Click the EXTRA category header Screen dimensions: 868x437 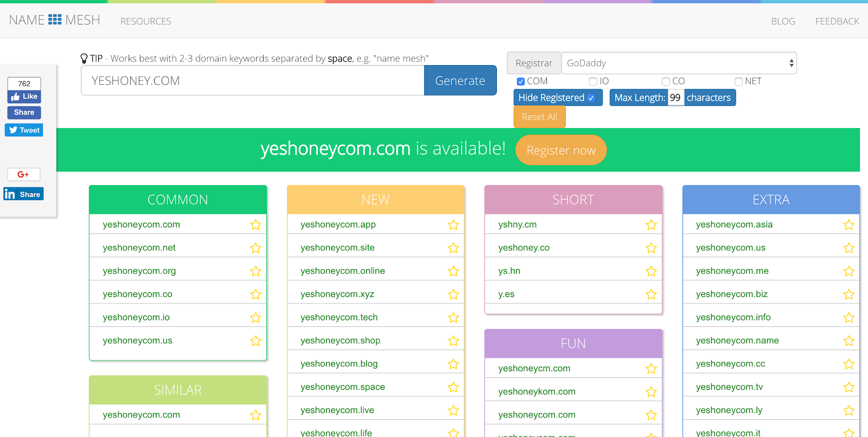pyautogui.click(x=771, y=200)
